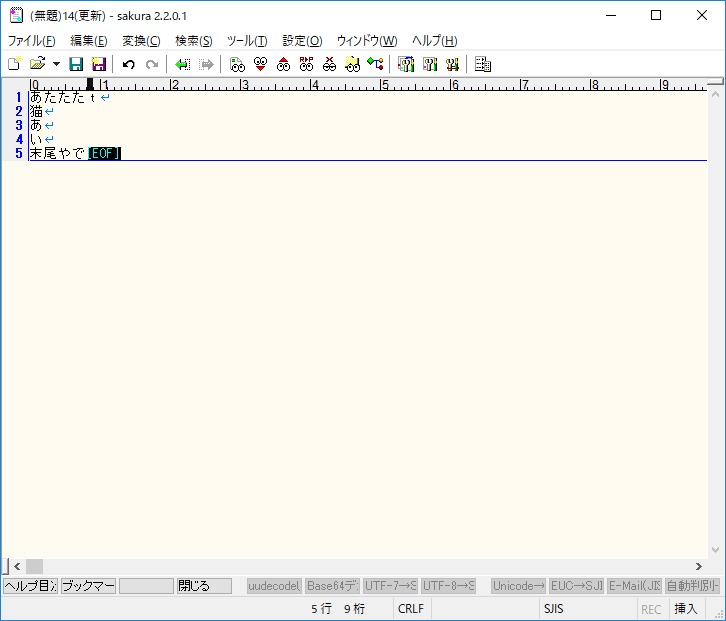Click the Base64 decode function button
Viewport: 726px width, 621px height.
pos(332,586)
